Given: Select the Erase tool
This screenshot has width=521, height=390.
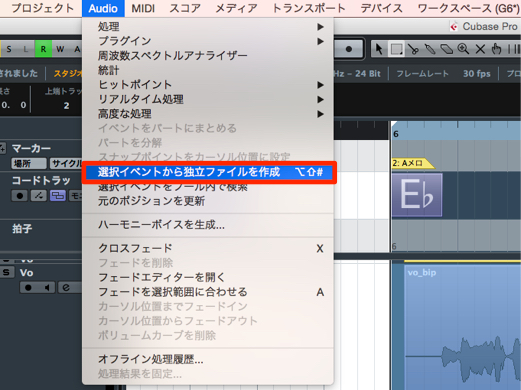Looking at the screenshot, I should click(x=447, y=49).
